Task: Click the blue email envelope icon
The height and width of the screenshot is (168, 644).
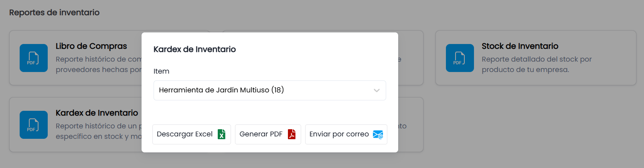Action: 378,134
